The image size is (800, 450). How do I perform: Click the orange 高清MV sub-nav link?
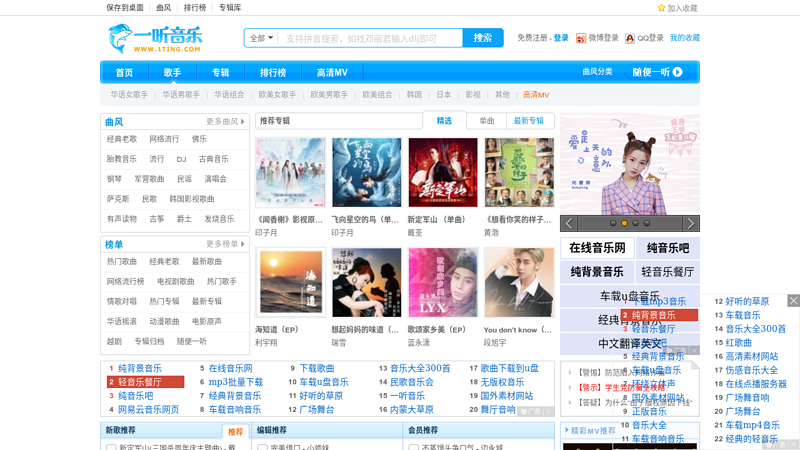tap(536, 94)
